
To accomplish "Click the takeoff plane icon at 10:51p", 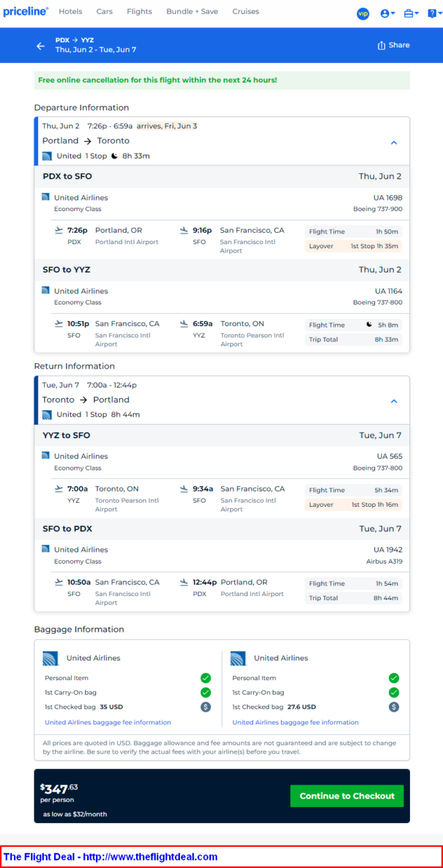I will coord(59,324).
